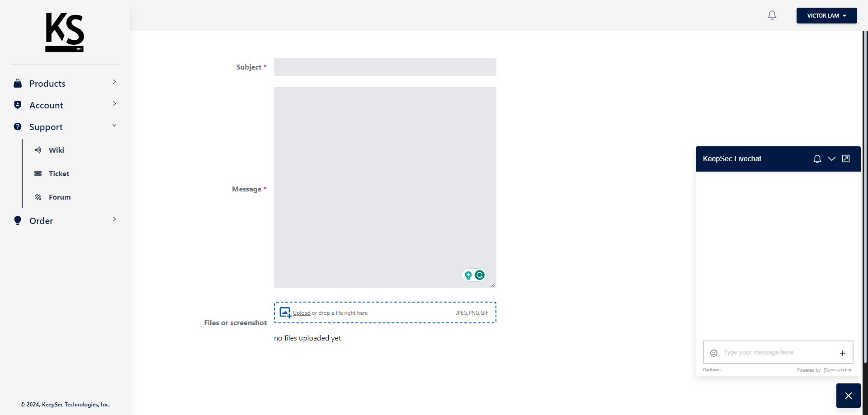Open the VICTOR LAM user dropdown
The image size is (868, 415).
click(826, 15)
